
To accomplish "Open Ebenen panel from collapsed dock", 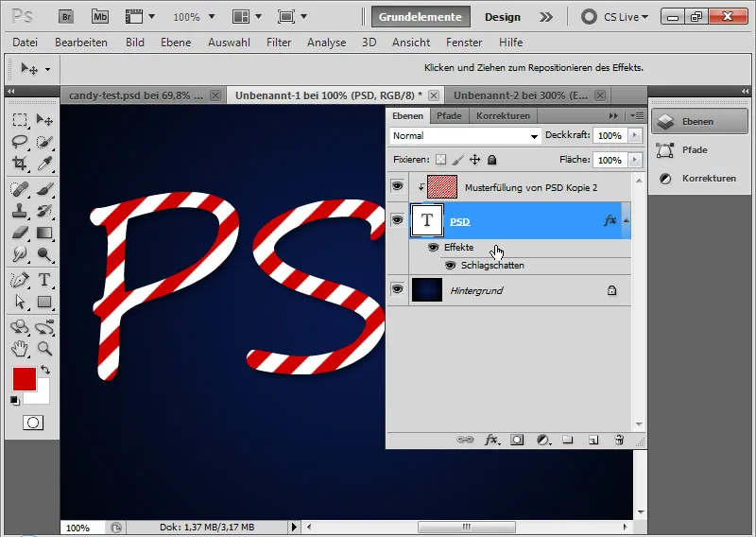I will click(699, 122).
